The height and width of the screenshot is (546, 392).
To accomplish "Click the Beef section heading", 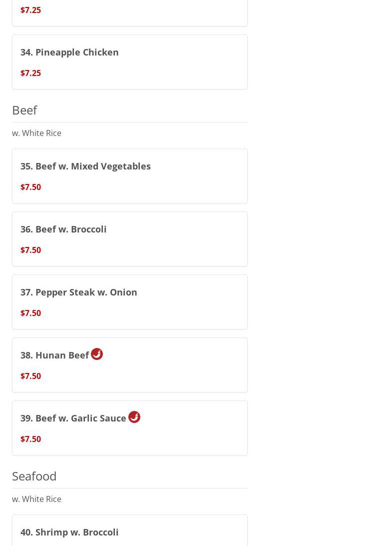I will click(x=24, y=110).
